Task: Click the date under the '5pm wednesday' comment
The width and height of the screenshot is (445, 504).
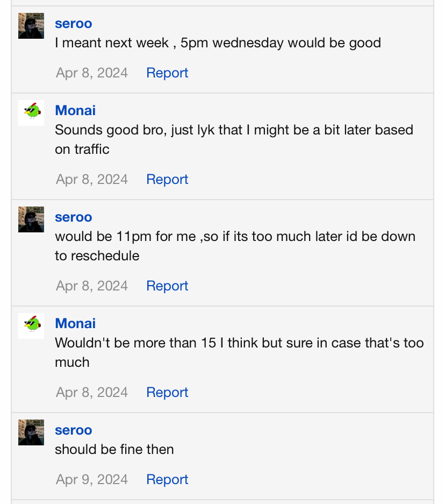Action: click(92, 73)
